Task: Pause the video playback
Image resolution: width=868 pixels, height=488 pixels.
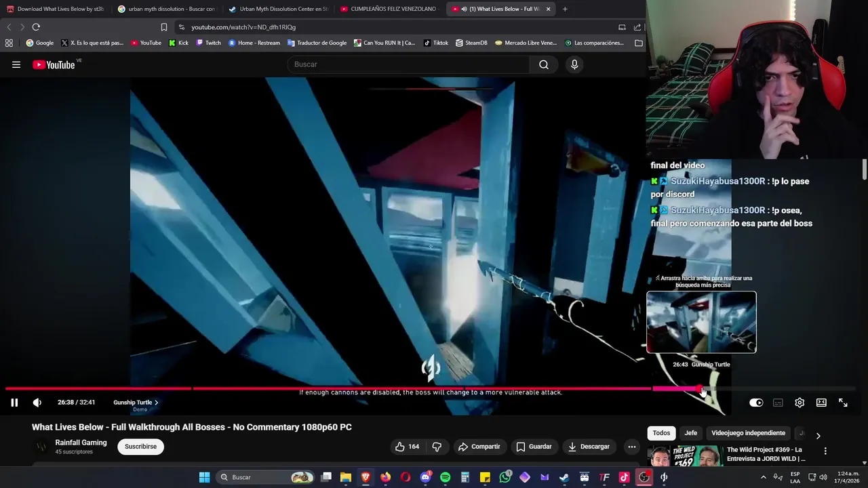Action: tap(14, 403)
